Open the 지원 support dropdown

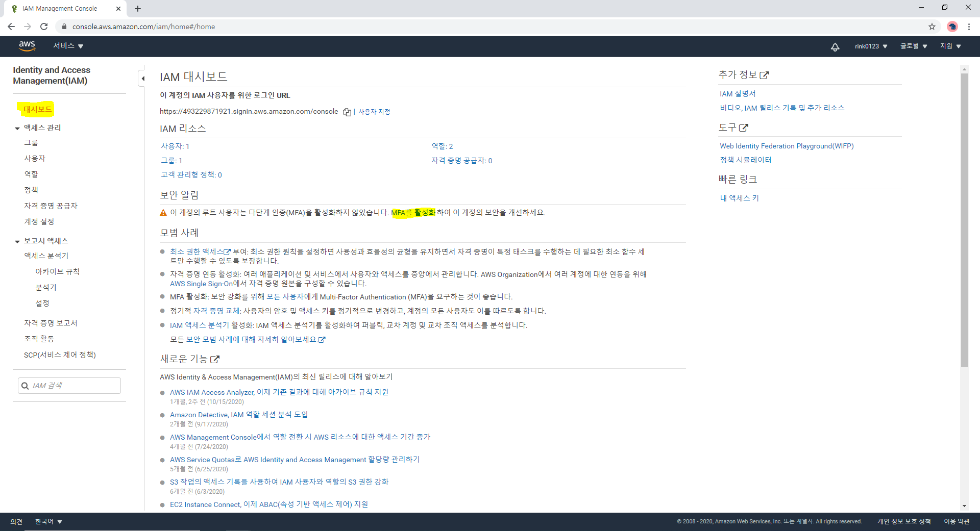pos(950,46)
